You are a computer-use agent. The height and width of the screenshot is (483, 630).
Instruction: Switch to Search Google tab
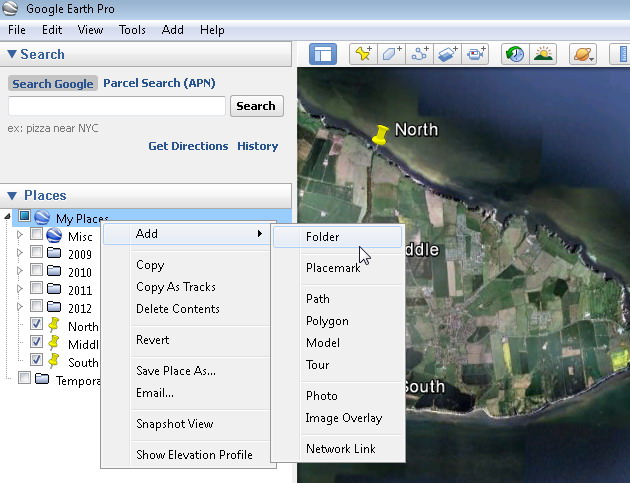[x=53, y=84]
